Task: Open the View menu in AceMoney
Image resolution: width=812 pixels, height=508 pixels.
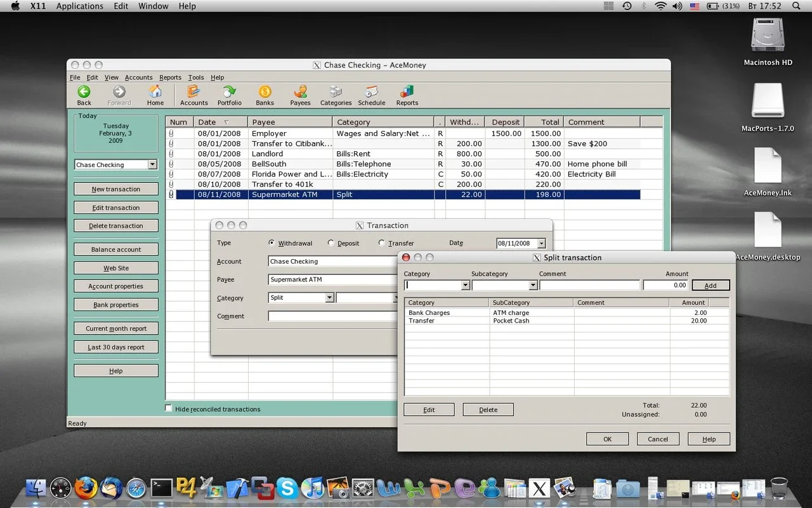Action: point(112,77)
